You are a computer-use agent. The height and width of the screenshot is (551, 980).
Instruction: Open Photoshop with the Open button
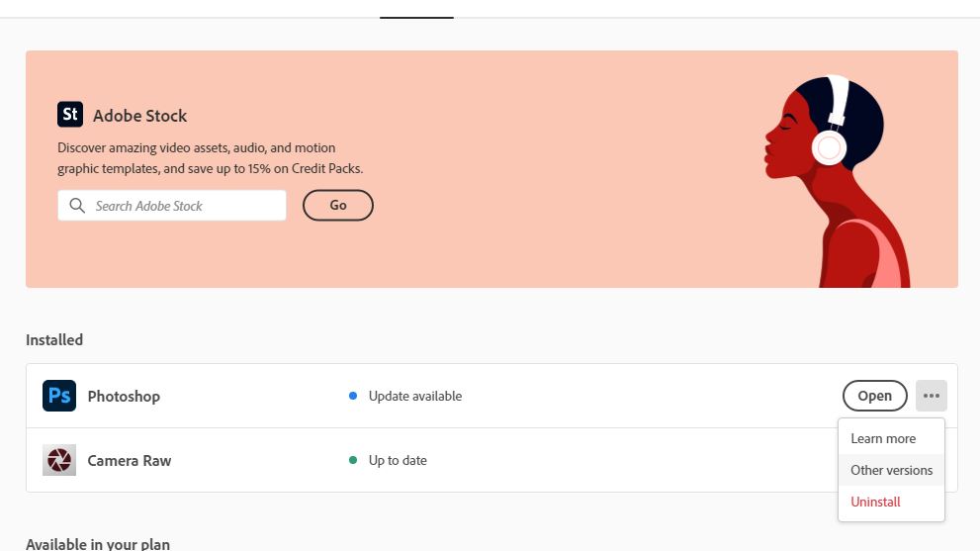tap(874, 396)
